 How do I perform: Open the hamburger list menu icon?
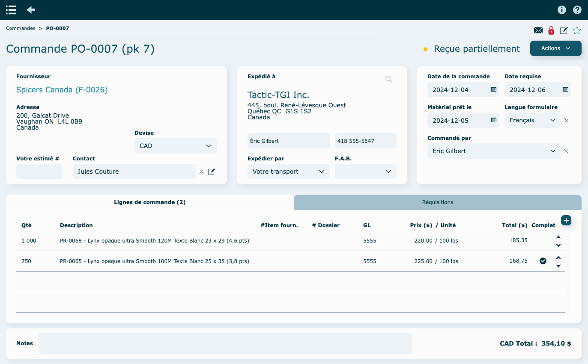[x=11, y=10]
